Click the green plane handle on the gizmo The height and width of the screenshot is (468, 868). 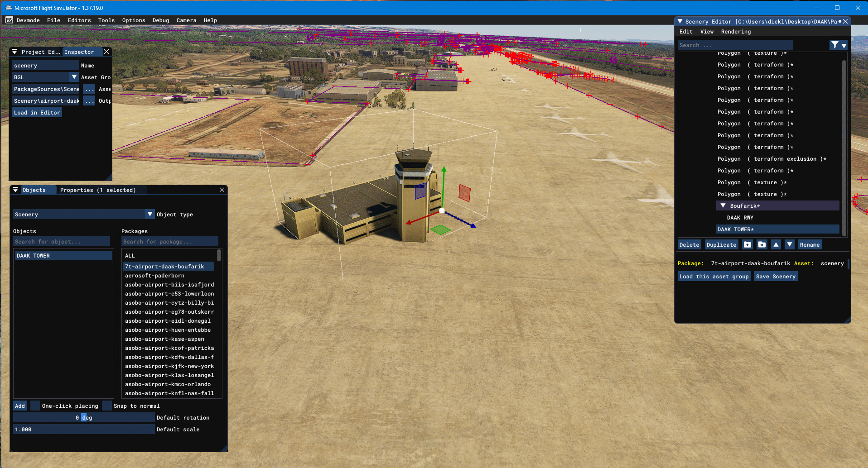[440, 229]
